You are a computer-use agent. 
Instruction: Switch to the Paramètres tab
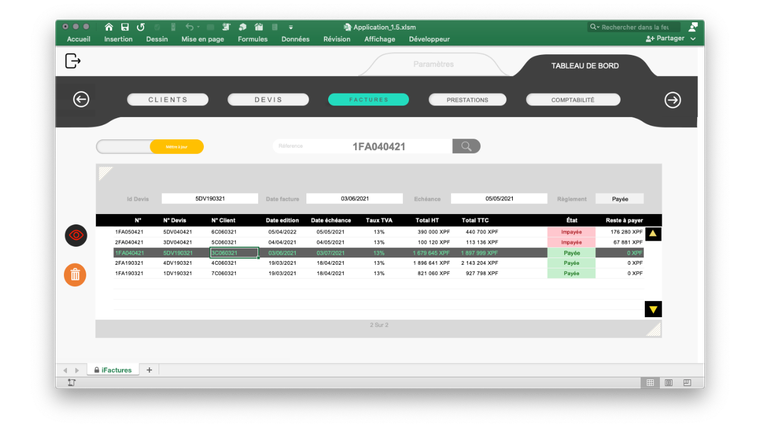[x=433, y=64]
